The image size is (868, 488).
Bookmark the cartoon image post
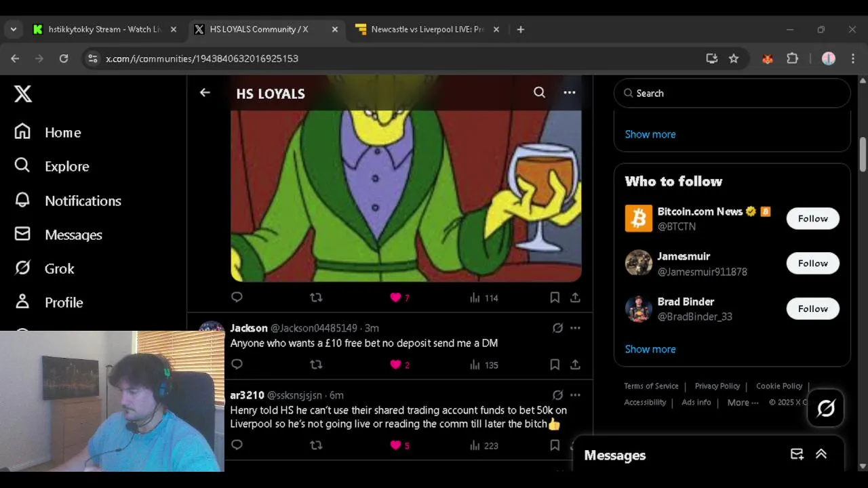point(555,297)
